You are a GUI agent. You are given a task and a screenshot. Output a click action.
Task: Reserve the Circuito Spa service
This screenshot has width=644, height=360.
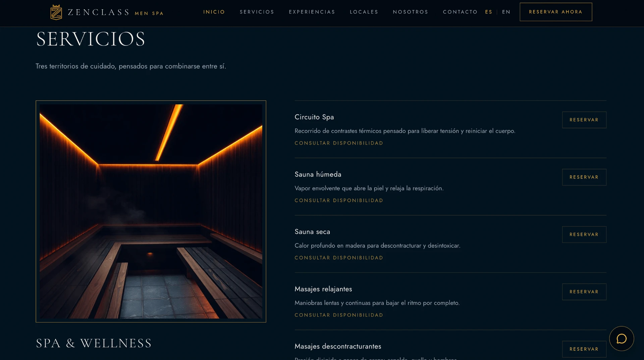(584, 120)
